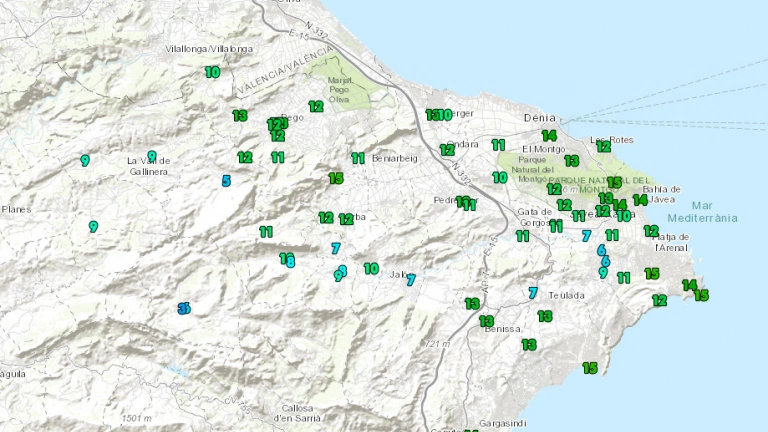Click the 10 marker below Vilallonga
This screenshot has height=432, width=768.
tap(212, 72)
